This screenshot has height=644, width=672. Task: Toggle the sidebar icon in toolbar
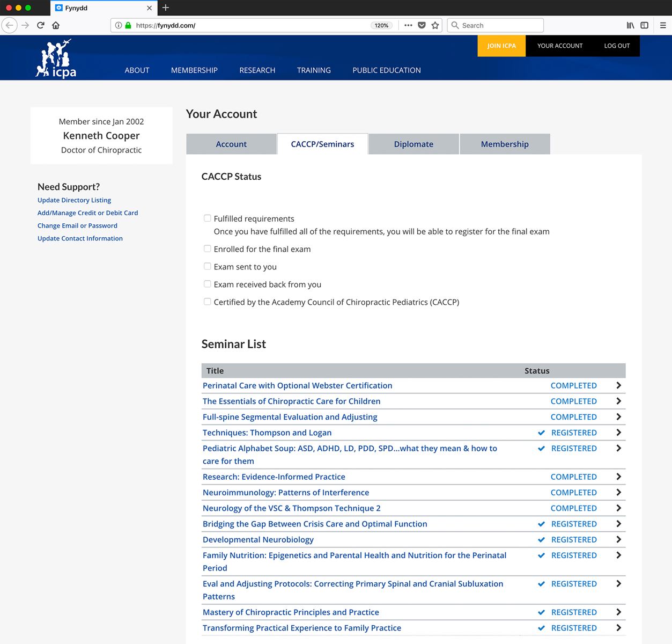point(644,25)
